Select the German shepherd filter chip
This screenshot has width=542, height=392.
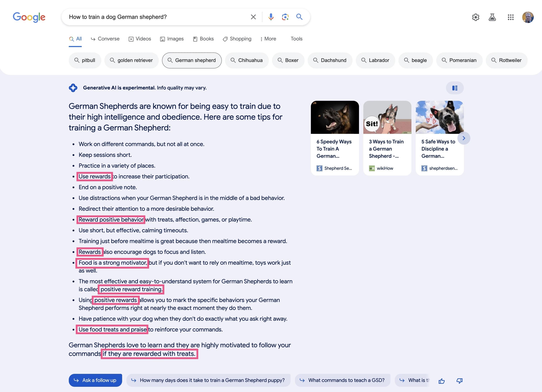click(192, 60)
